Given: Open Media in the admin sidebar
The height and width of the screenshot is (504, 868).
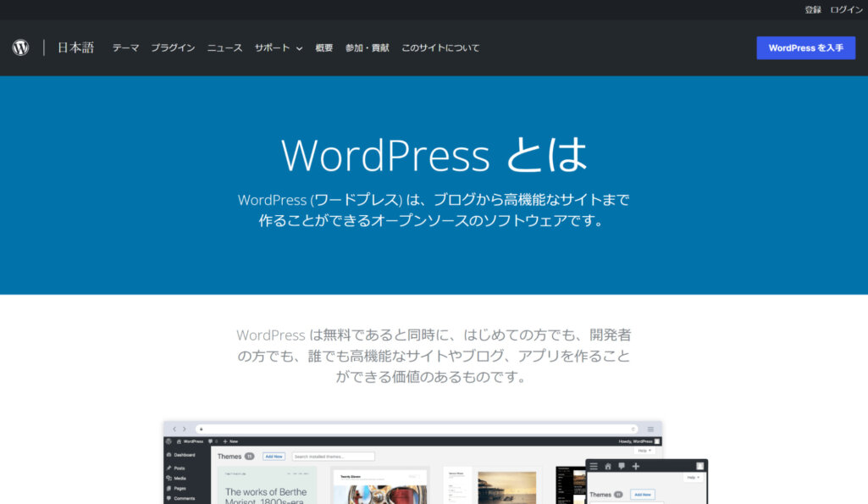Looking at the screenshot, I should [180, 478].
